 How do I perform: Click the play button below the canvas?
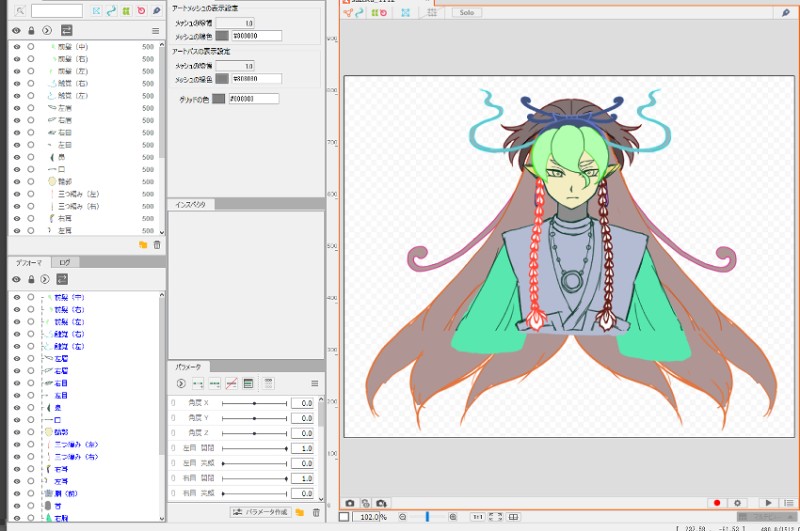point(768,503)
